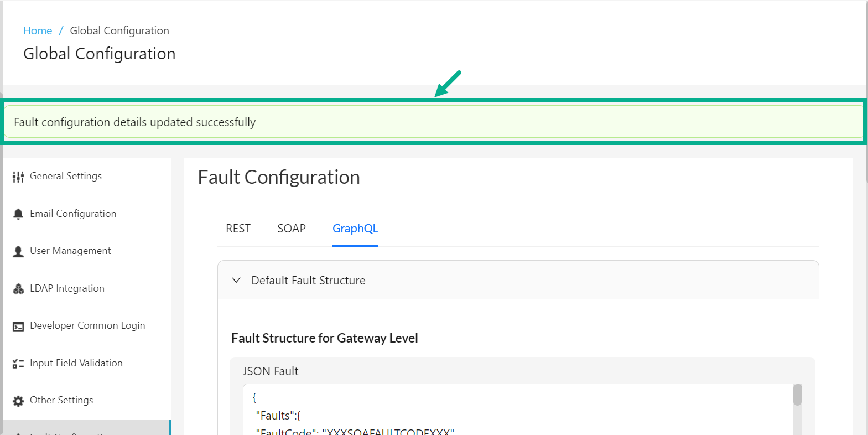Open the Email Configuration settings page
Image resolution: width=868 pixels, height=435 pixels.
[x=73, y=214]
